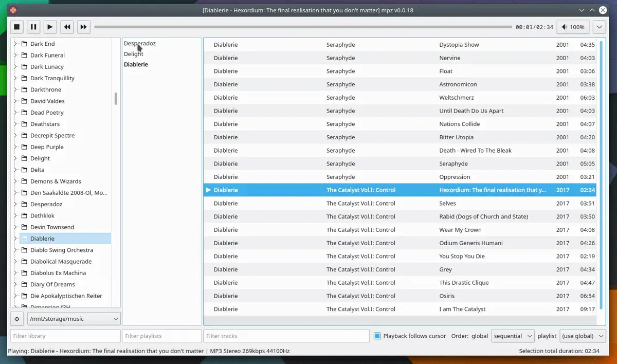Click the Dark Funeral folder icon
Viewport: 617px width, 364px height.
point(24,55)
